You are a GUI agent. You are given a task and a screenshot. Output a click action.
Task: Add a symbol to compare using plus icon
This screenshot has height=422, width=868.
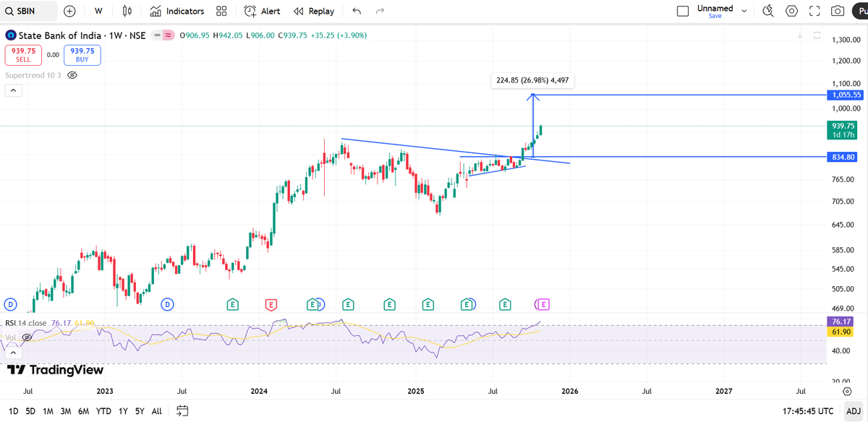click(69, 11)
